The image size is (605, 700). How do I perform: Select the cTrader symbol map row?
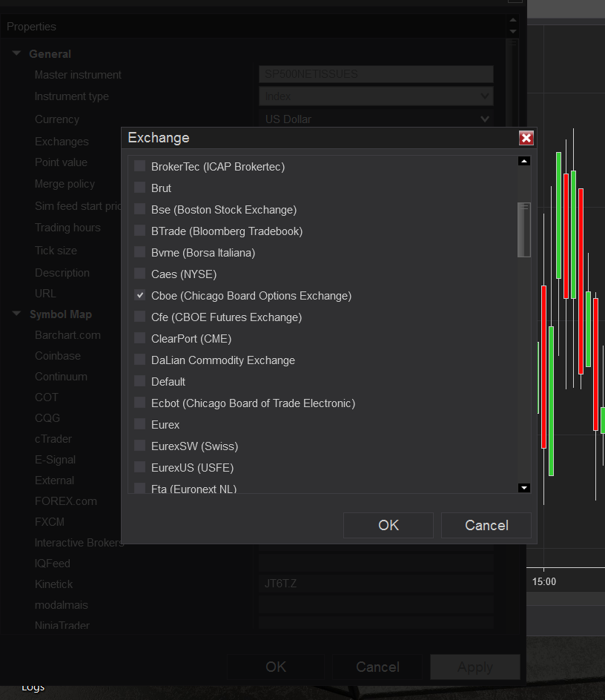[x=53, y=439]
